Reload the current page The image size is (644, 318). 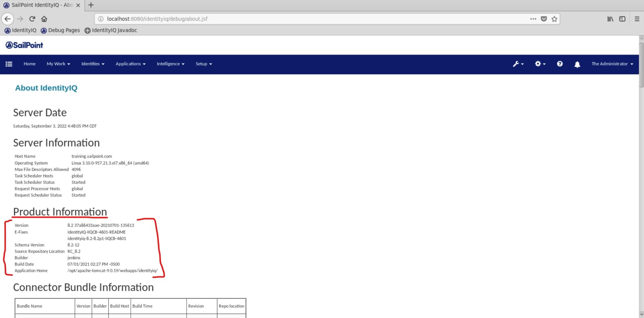pyautogui.click(x=32, y=19)
